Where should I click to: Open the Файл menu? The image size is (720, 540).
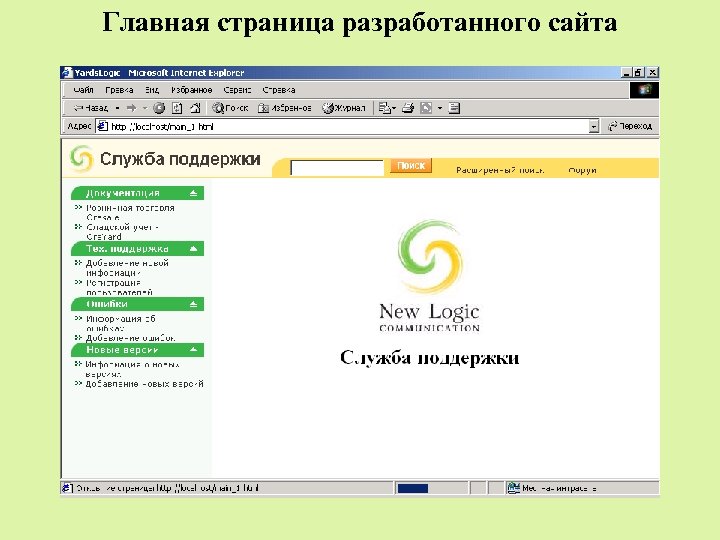click(x=83, y=90)
